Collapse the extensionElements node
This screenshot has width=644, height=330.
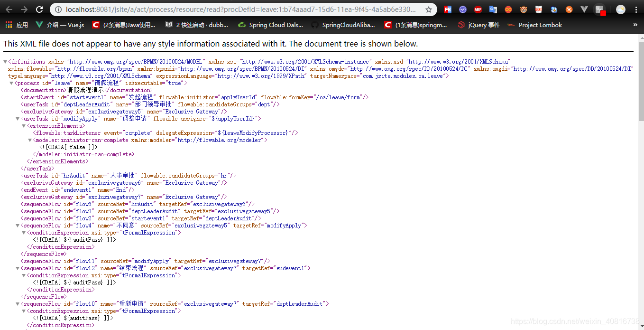click(24, 126)
